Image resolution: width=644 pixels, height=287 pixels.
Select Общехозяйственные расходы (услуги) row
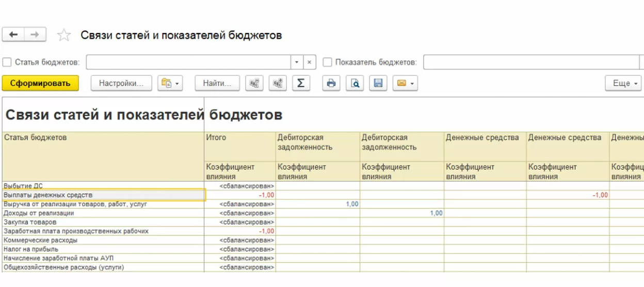[x=103, y=267]
